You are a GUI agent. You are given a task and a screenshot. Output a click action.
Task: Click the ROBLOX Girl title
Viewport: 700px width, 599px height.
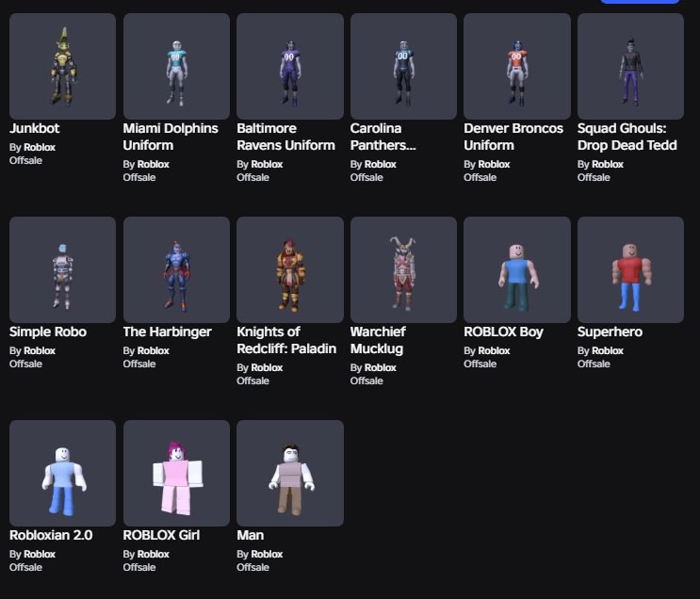coord(162,535)
